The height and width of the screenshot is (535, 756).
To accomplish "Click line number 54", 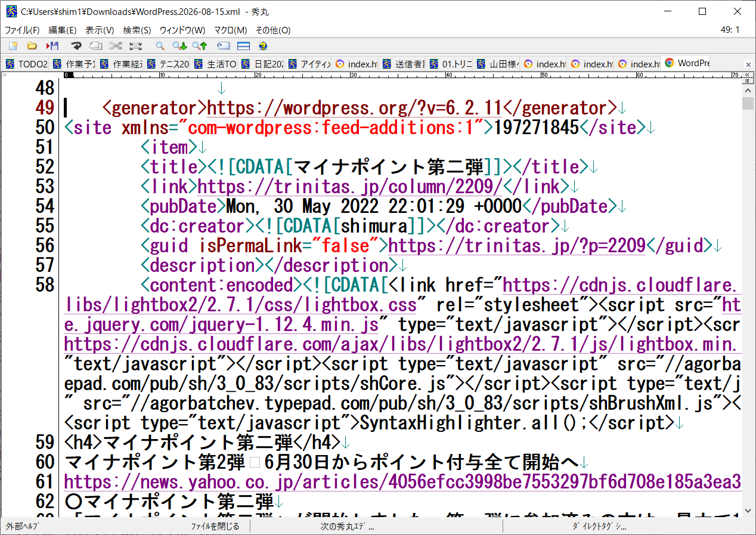I will coord(45,206).
